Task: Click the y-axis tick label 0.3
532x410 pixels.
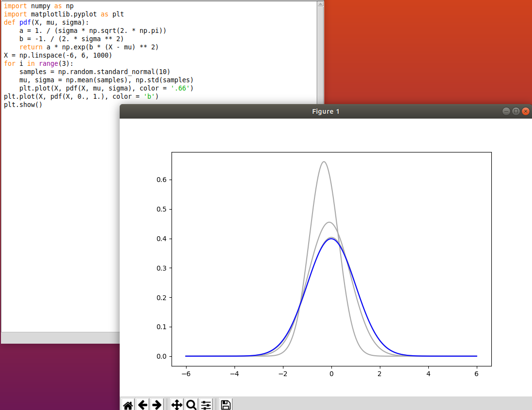Action: [x=161, y=268]
